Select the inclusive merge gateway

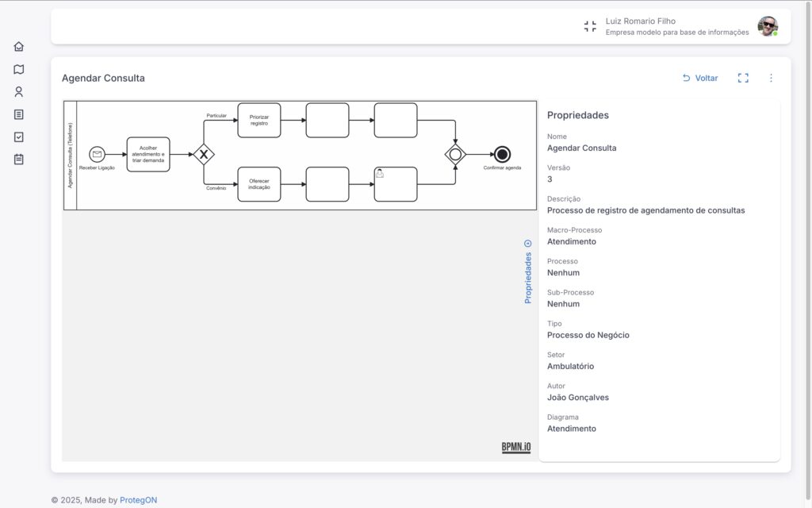pos(455,154)
